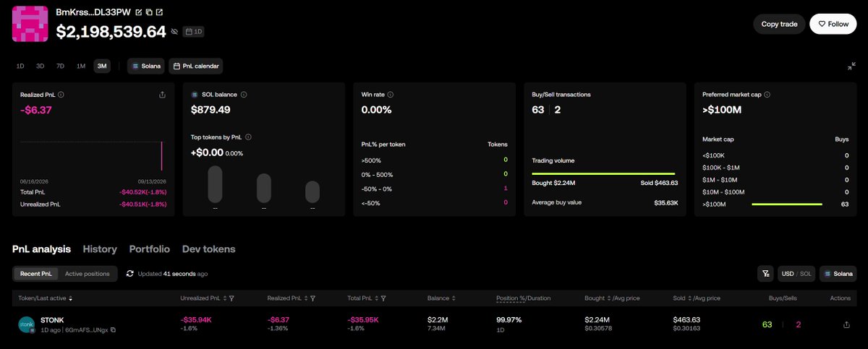Refresh the PnL data icon
The height and width of the screenshot is (349, 868).
point(130,274)
